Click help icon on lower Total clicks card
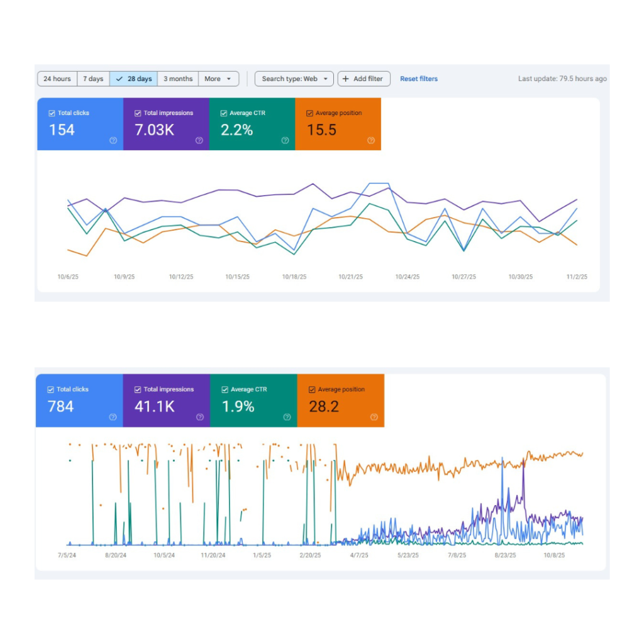644x644 pixels. (113, 417)
